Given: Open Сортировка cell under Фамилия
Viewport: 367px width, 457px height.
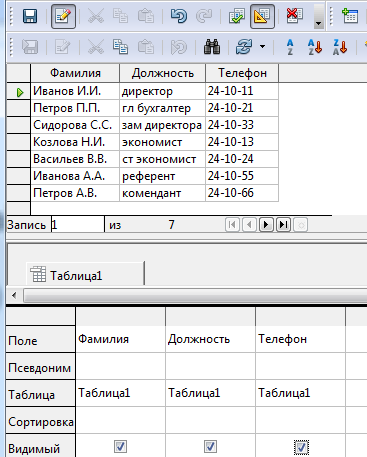Looking at the screenshot, I should point(120,420).
